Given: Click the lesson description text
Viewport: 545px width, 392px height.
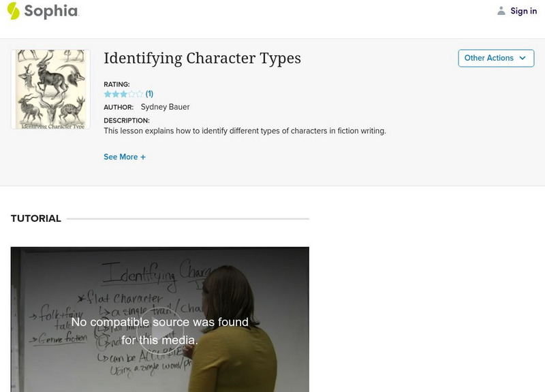Looking at the screenshot, I should click(245, 131).
